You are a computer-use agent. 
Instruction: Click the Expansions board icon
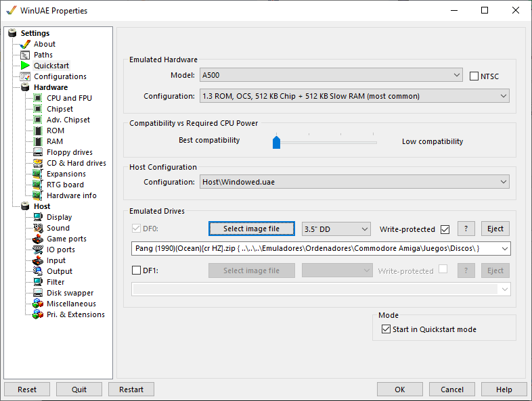click(x=38, y=174)
